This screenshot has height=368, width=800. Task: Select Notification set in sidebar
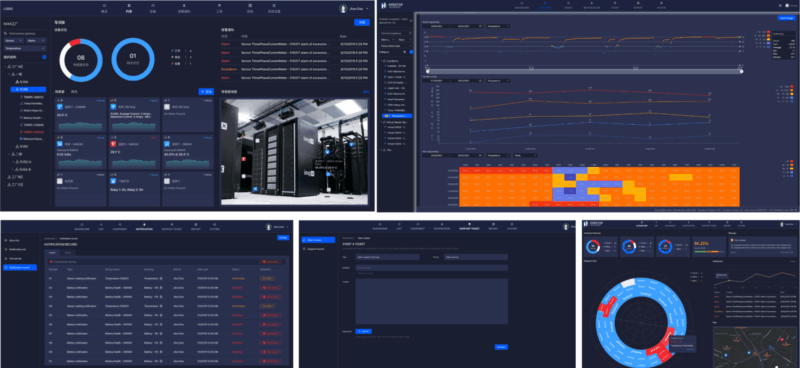pyautogui.click(x=15, y=249)
